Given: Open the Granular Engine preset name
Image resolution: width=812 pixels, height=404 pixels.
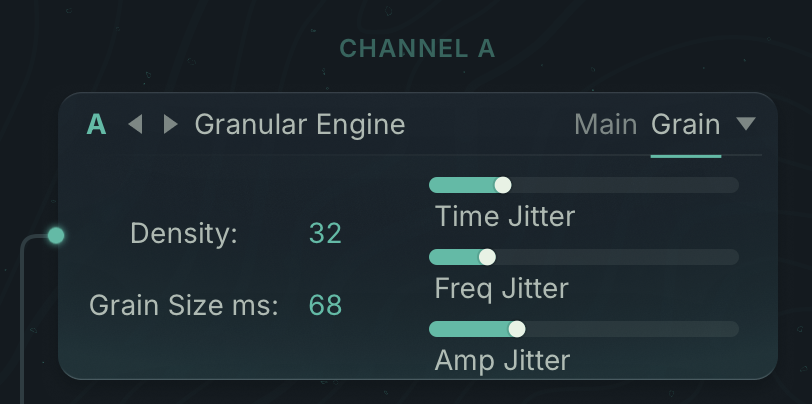Looking at the screenshot, I should pos(300,125).
